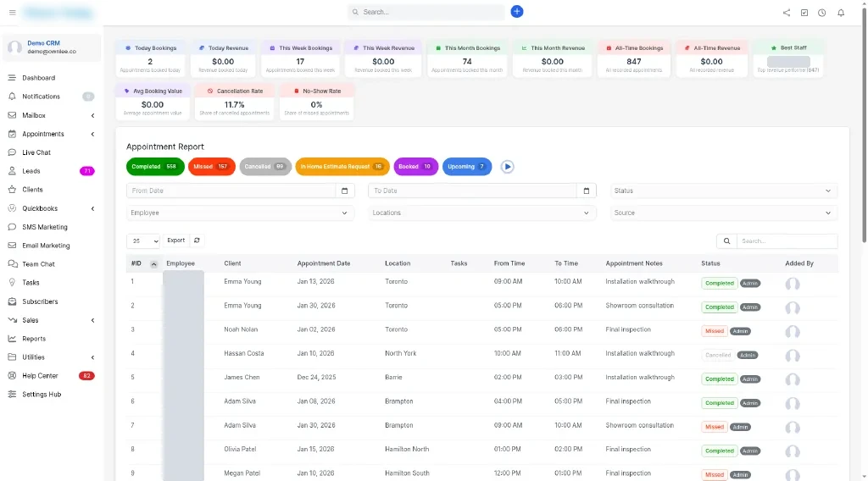The image size is (868, 481).
Task: Open the clock history icon in top bar
Action: 822,13
